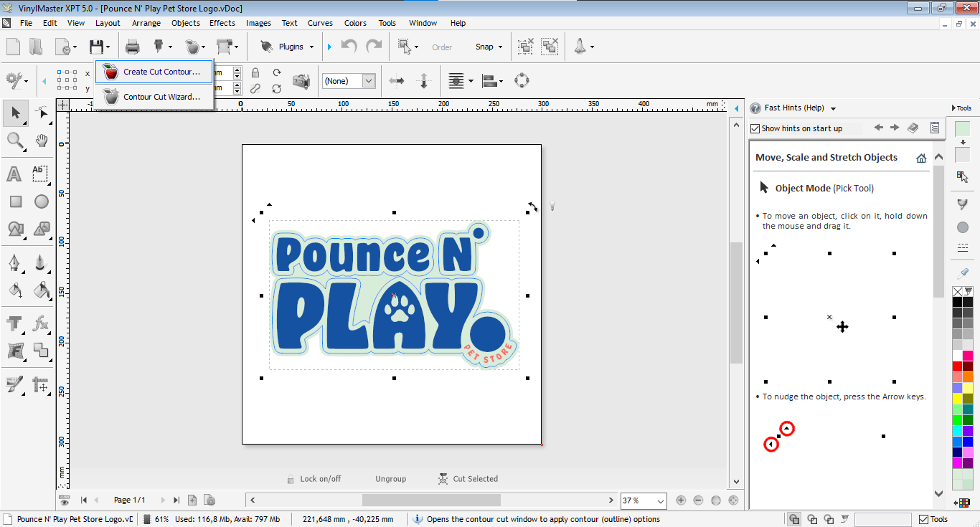Click the Redo arrow icon
The height and width of the screenshot is (527, 980).
(x=374, y=47)
